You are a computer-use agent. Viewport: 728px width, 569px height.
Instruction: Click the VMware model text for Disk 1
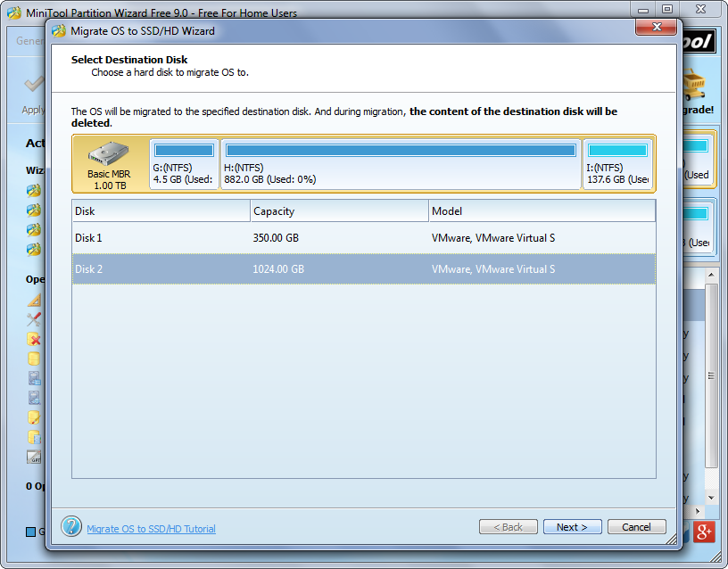tap(493, 237)
